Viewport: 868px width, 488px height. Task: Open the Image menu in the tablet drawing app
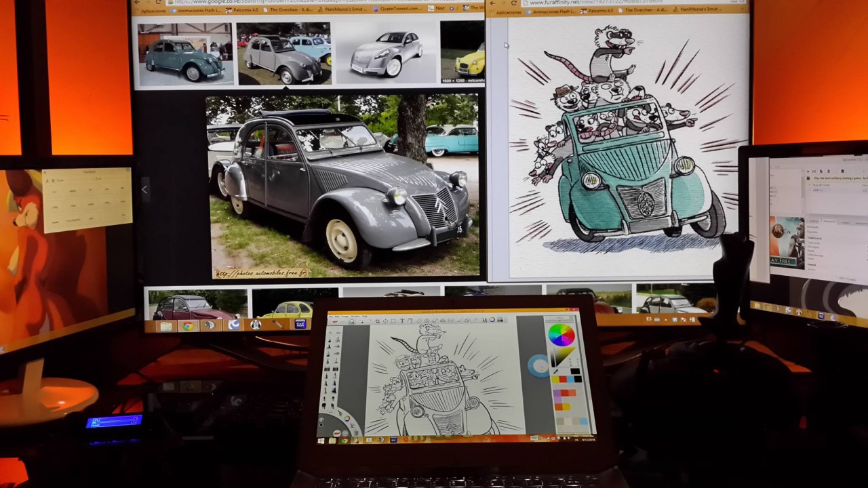(x=345, y=317)
